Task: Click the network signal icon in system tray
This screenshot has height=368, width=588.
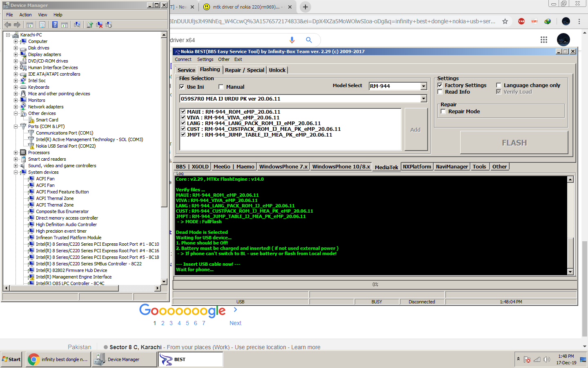Action: (537, 359)
